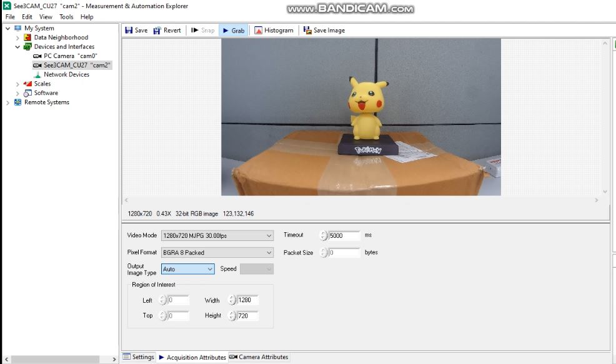Expand the Software tree node
The width and height of the screenshot is (616, 364).
[17, 93]
